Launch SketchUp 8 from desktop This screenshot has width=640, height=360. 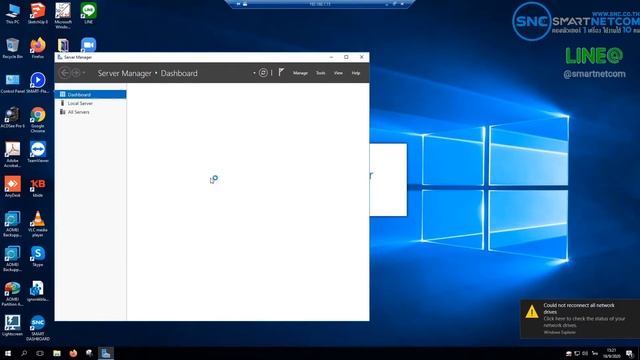(x=38, y=13)
